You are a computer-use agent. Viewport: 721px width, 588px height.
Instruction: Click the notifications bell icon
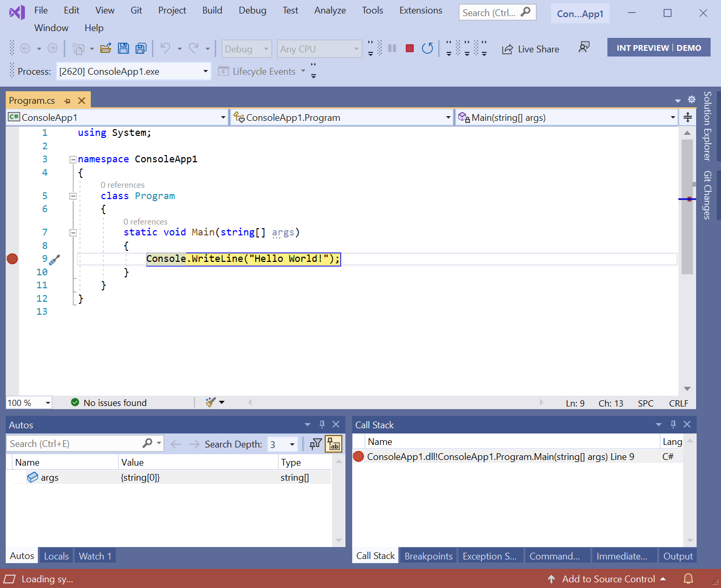tap(688, 579)
